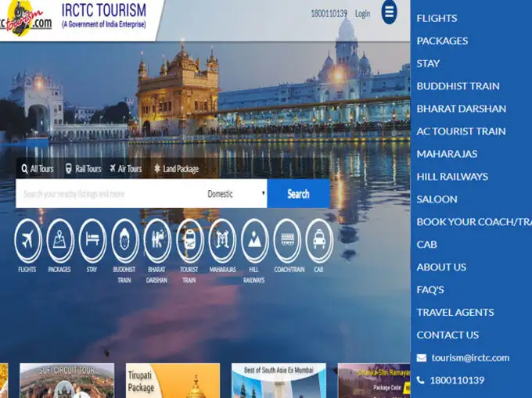Viewport: 532px width, 398px height.
Task: Click the Login link in header
Action: point(362,14)
